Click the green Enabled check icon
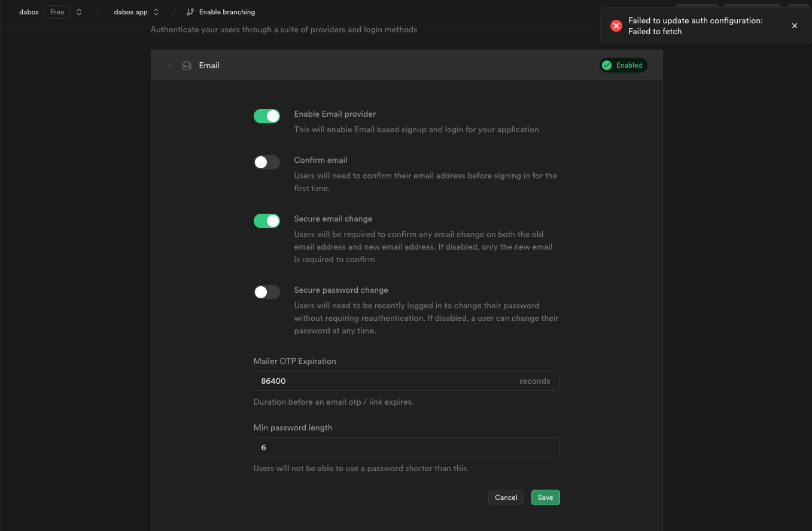 point(607,65)
